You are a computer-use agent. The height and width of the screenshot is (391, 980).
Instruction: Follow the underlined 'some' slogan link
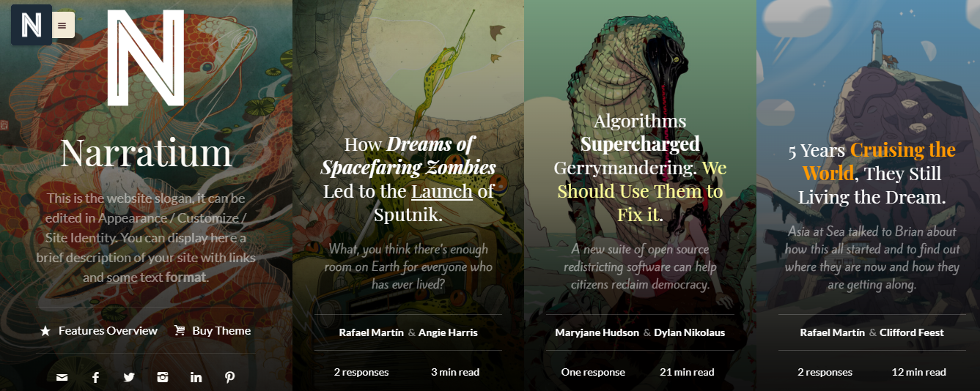[x=120, y=278]
